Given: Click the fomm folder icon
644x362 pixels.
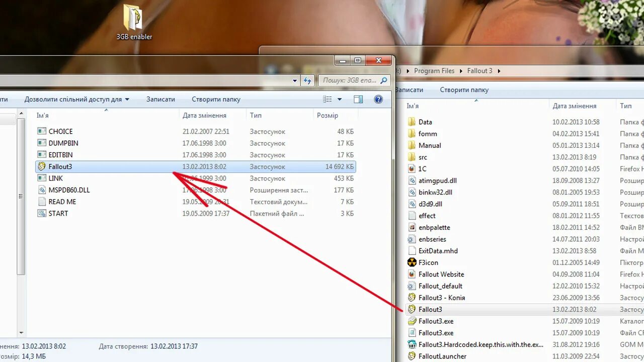Looking at the screenshot, I should pyautogui.click(x=412, y=134).
